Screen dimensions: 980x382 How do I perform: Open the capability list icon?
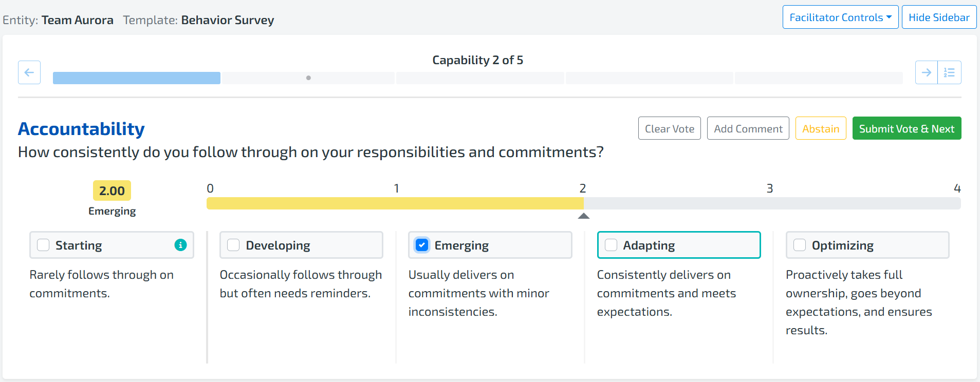click(949, 72)
